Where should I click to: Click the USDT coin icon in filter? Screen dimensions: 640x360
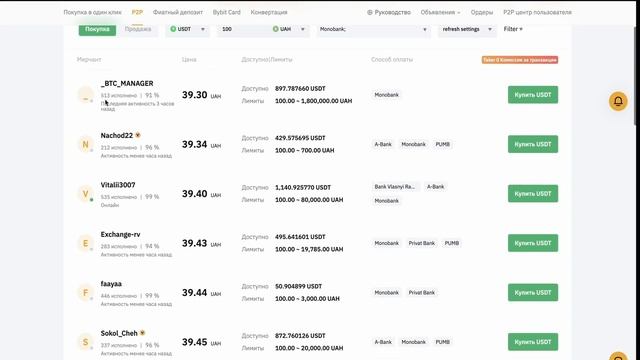(x=173, y=29)
